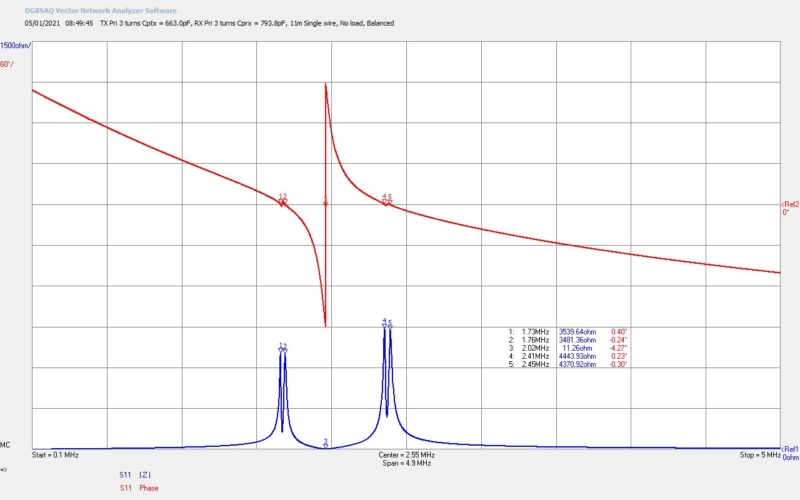This screenshot has width=800, height=500.
Task: Select the S11 |Z| trace label
Action: (x=133, y=474)
